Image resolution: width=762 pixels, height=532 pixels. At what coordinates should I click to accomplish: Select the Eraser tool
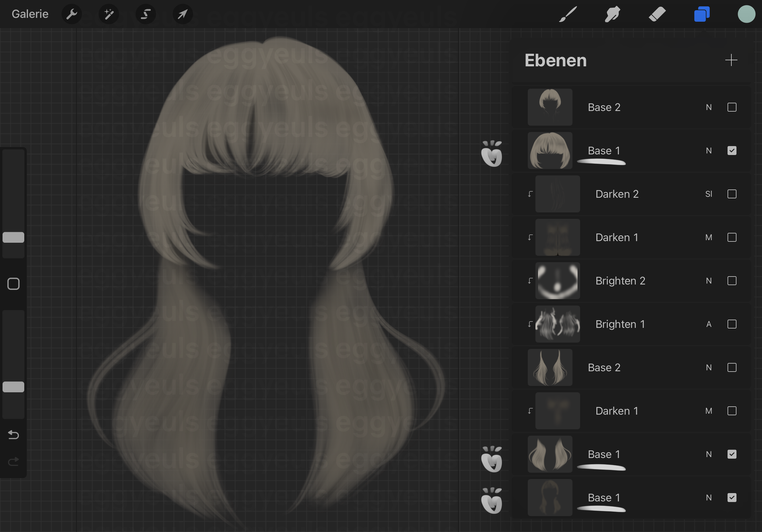pyautogui.click(x=657, y=14)
